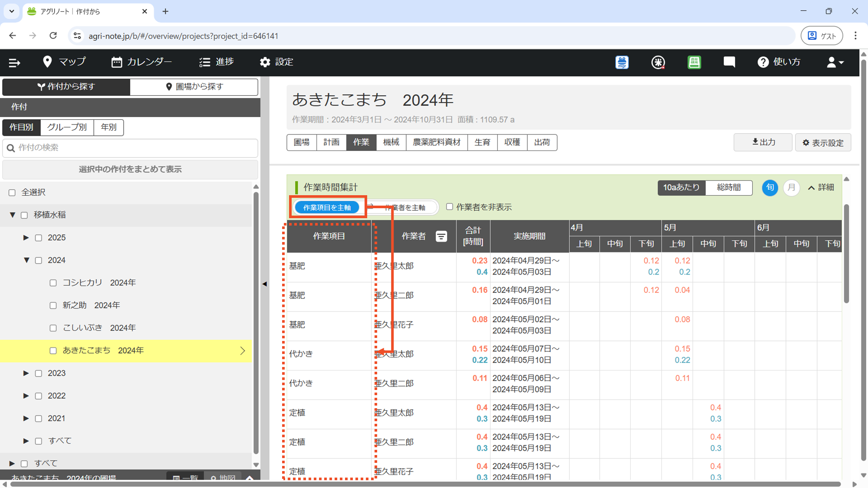This screenshot has width=868, height=488.
Task: Open Settings (設定) gear in navbar
Action: pyautogui.click(x=276, y=62)
